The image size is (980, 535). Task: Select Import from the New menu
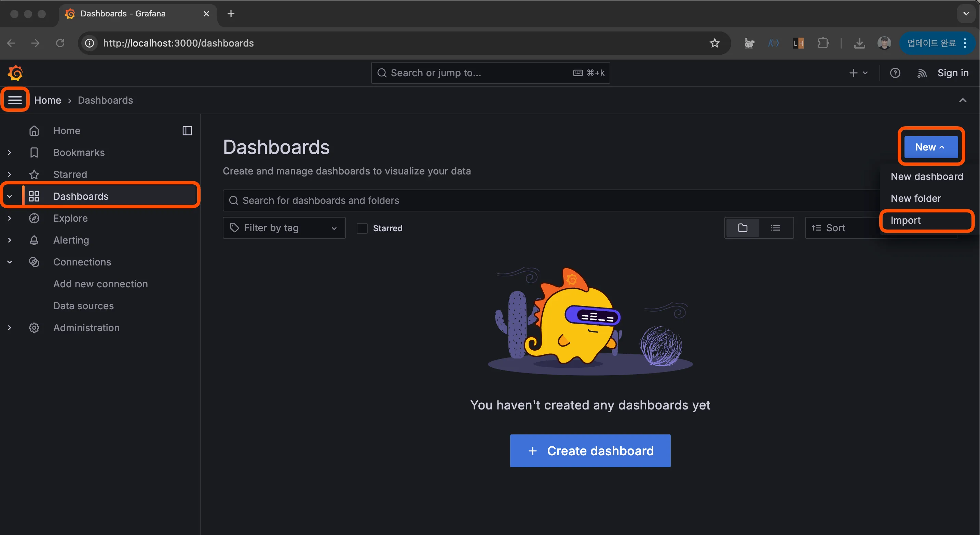point(906,220)
